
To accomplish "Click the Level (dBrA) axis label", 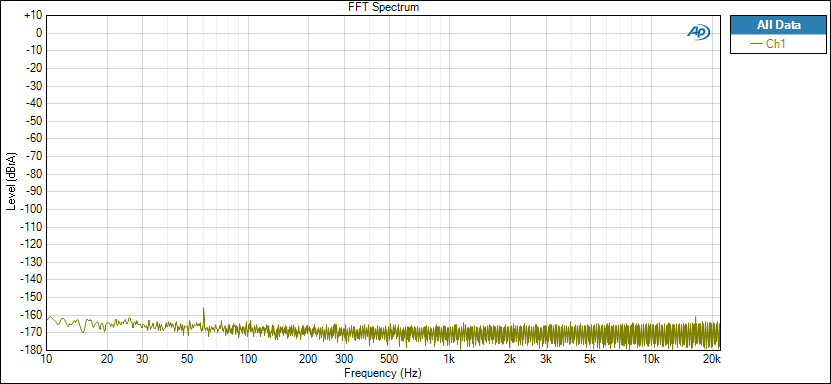I will coord(11,183).
